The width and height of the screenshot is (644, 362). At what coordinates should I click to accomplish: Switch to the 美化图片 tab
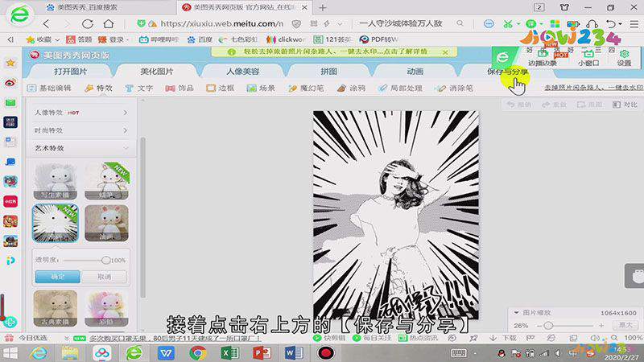coord(156,72)
